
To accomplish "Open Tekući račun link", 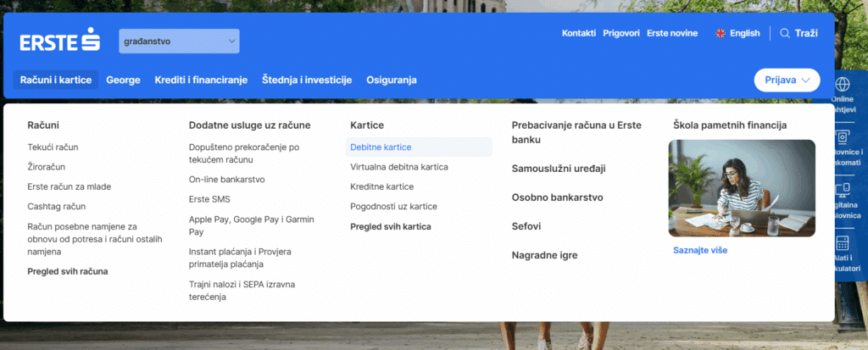I will click(x=53, y=147).
